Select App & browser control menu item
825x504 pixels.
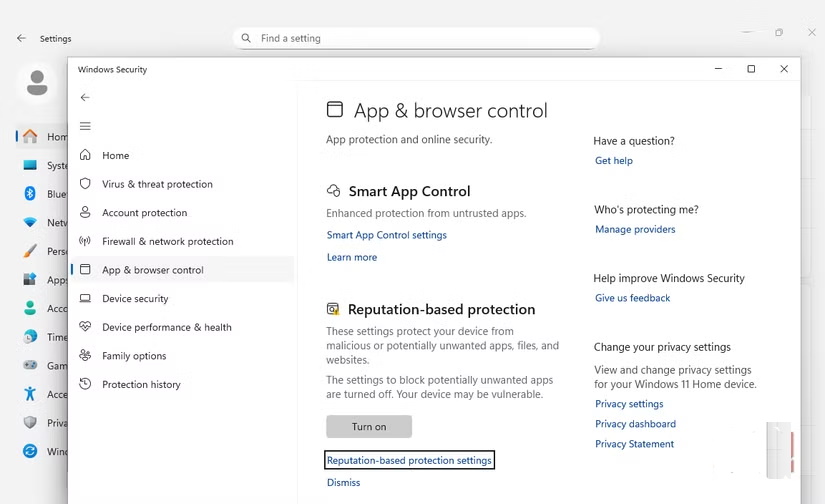coord(152,270)
